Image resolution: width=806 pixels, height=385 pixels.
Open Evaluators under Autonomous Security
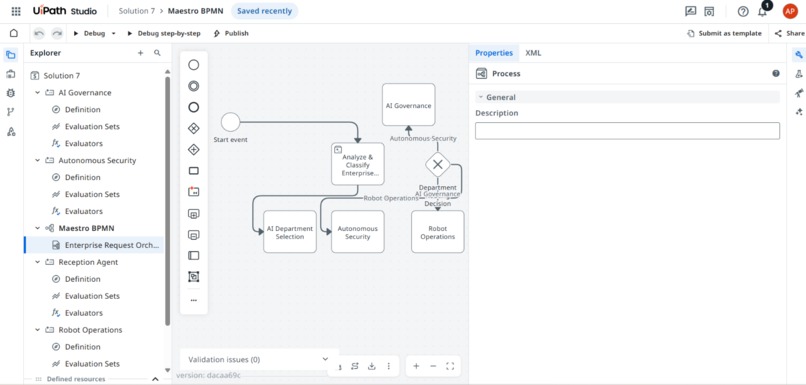pyautogui.click(x=83, y=211)
